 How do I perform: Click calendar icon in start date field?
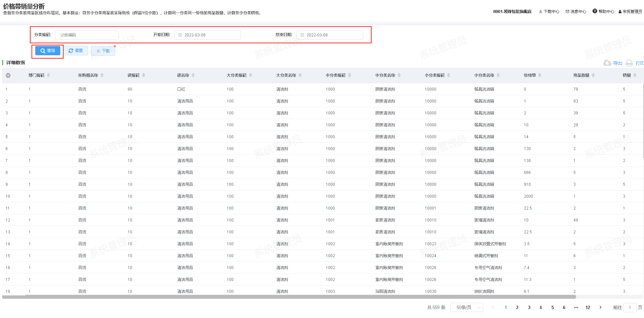point(180,35)
